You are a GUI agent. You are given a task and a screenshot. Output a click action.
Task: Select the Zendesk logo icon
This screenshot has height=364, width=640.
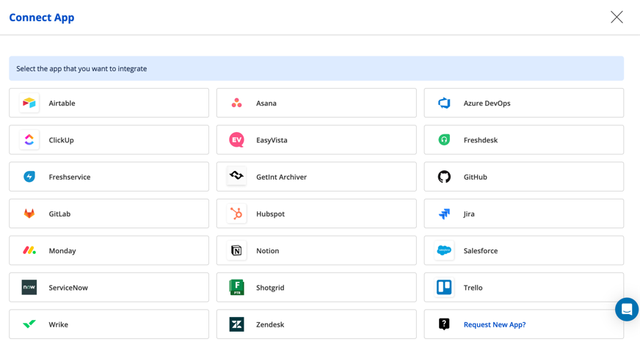(x=236, y=324)
